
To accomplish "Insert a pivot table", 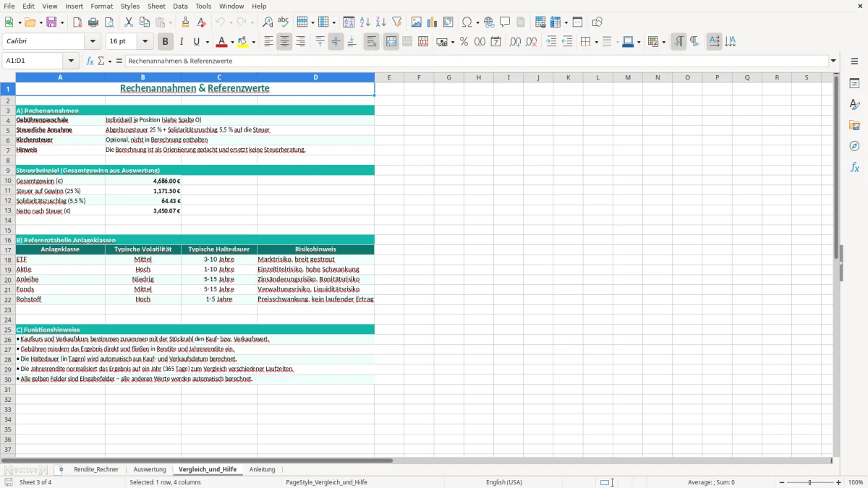I will [448, 22].
